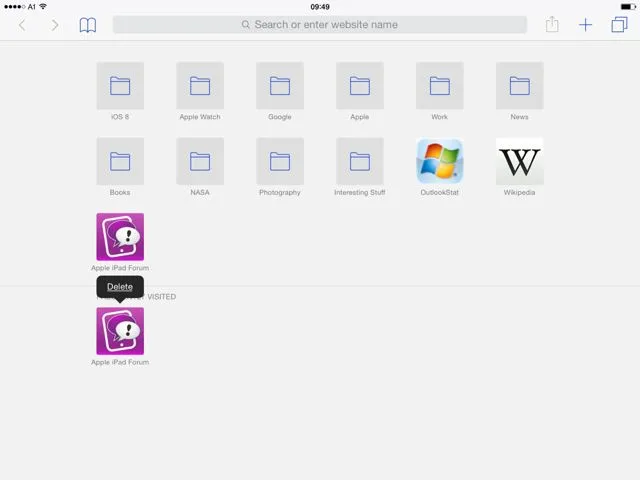This screenshot has height=480, width=640.
Task: Tap the Wi-Fi indicator in status bar
Action: pyautogui.click(x=43, y=7)
